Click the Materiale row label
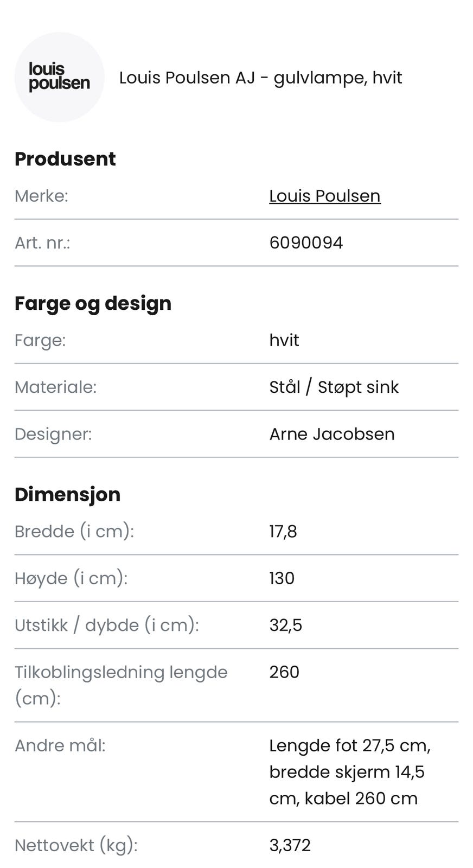Image resolution: width=473 pixels, height=868 pixels. (x=55, y=387)
